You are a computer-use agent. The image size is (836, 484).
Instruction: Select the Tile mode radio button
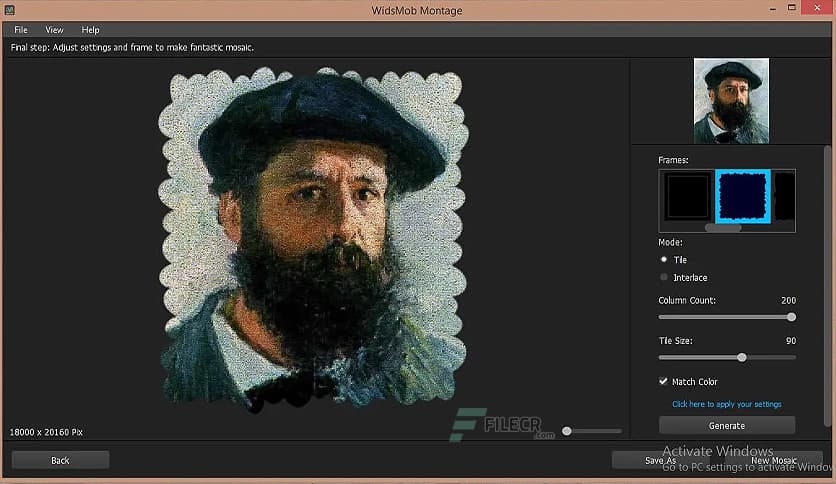[x=664, y=260]
